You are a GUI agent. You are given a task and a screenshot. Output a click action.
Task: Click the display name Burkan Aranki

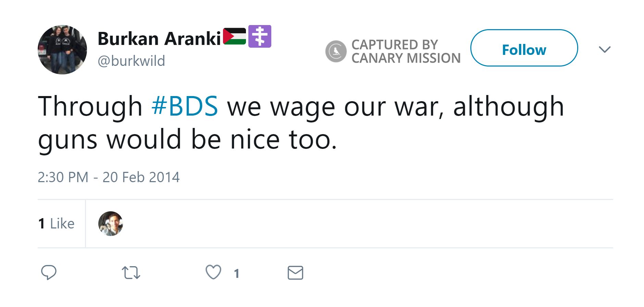point(159,38)
